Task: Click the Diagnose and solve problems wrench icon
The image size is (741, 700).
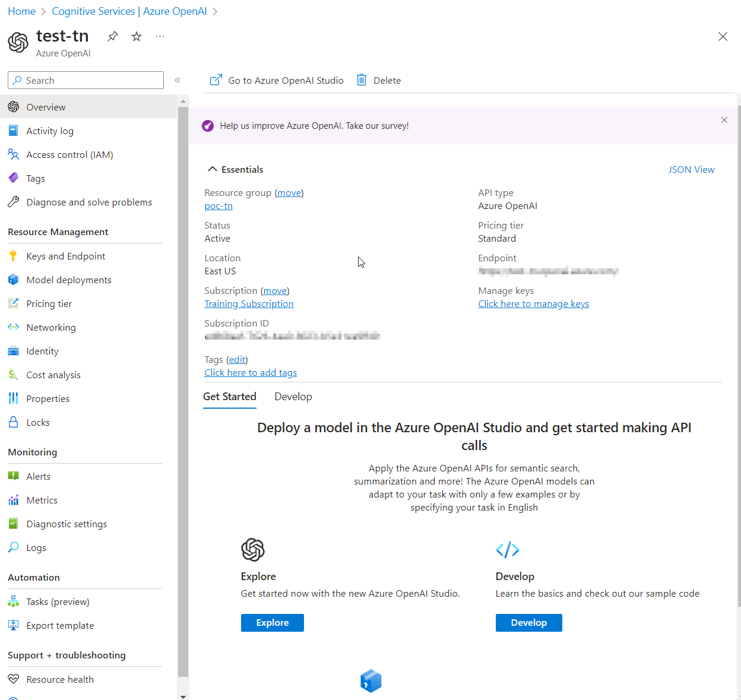Action: click(x=14, y=202)
